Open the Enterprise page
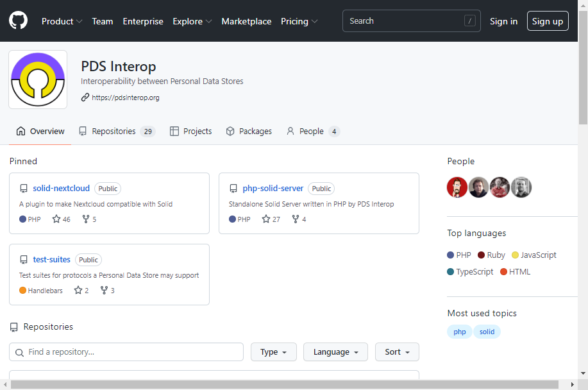This screenshot has width=588, height=390. [143, 21]
